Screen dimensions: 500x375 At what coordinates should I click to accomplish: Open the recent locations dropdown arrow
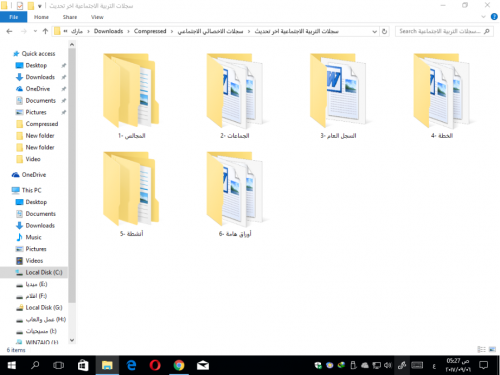click(35, 31)
